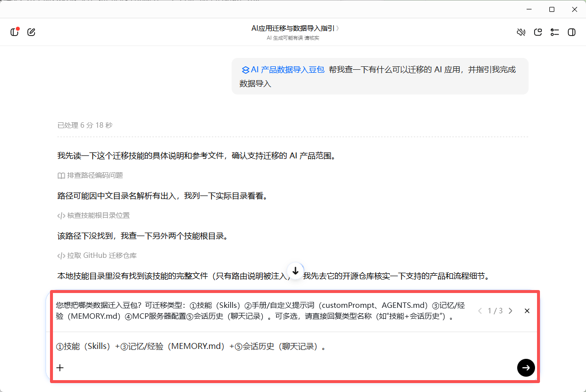Click the AI 产品数据导入豆包 skill link
Viewport: 586px width, 392px height.
click(283, 70)
